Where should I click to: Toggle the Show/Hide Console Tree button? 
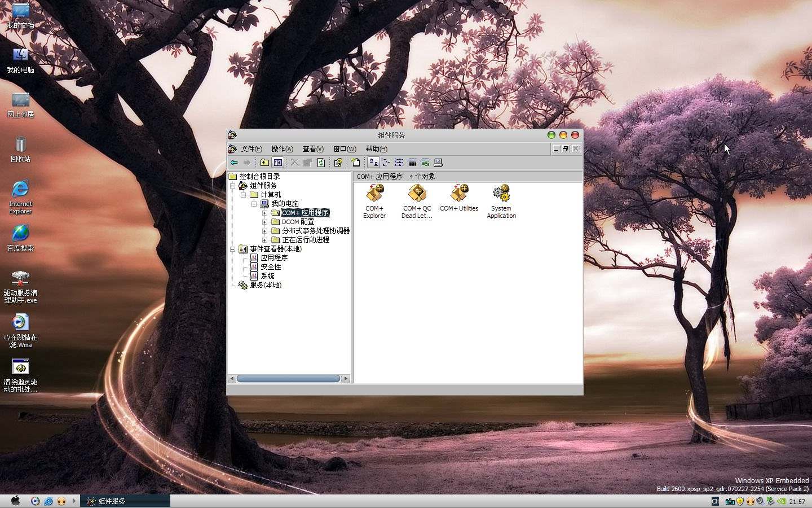click(277, 163)
